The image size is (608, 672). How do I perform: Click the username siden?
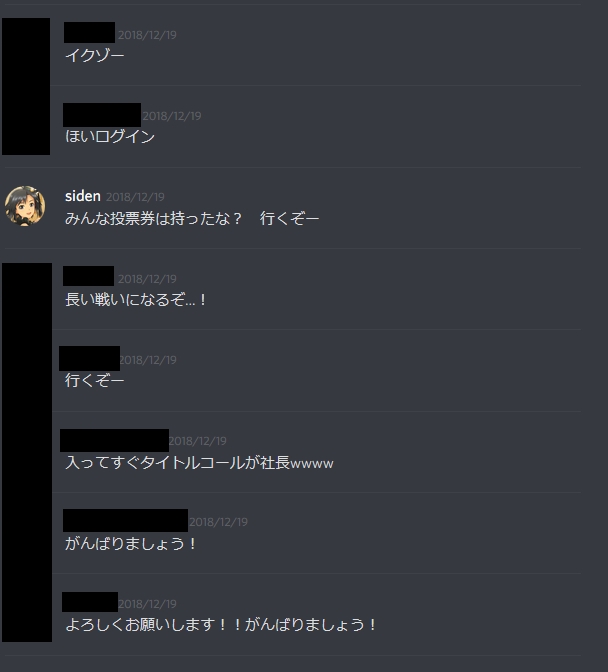[x=83, y=196]
